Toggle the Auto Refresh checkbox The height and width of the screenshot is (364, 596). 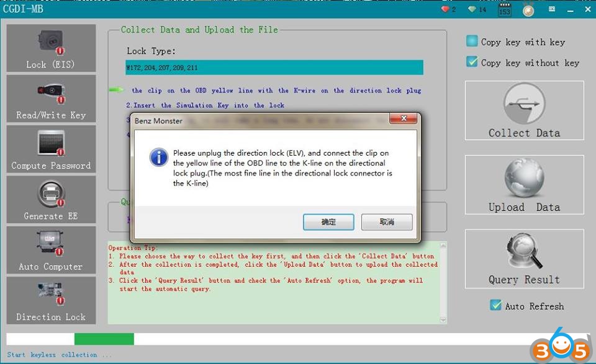(x=495, y=306)
